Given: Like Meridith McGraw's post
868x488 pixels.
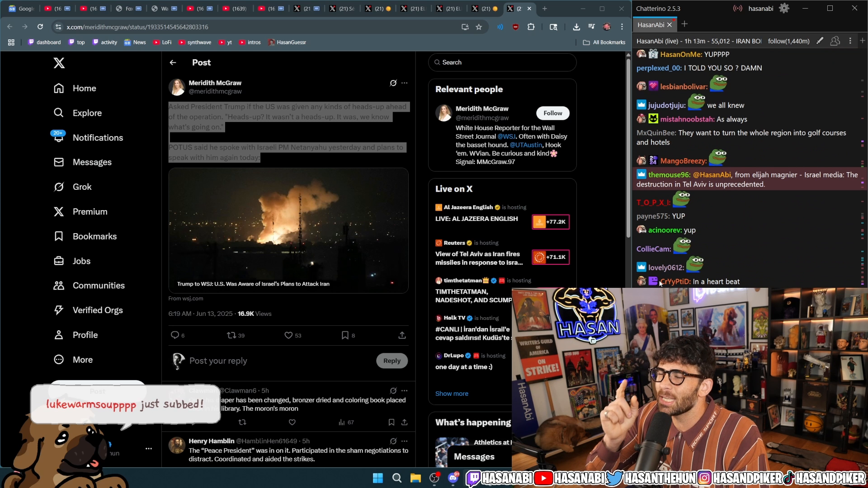Looking at the screenshot, I should (288, 335).
